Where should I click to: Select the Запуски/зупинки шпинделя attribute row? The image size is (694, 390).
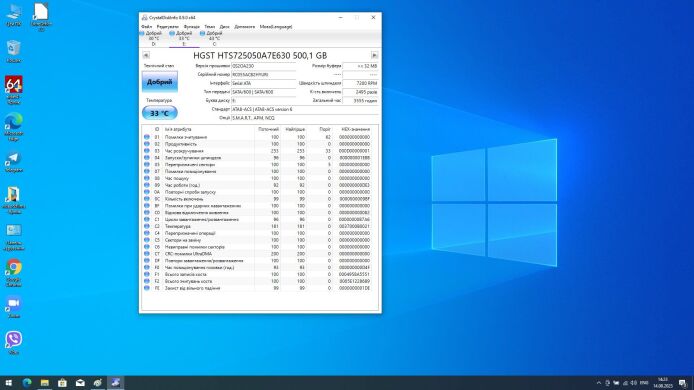point(258,158)
